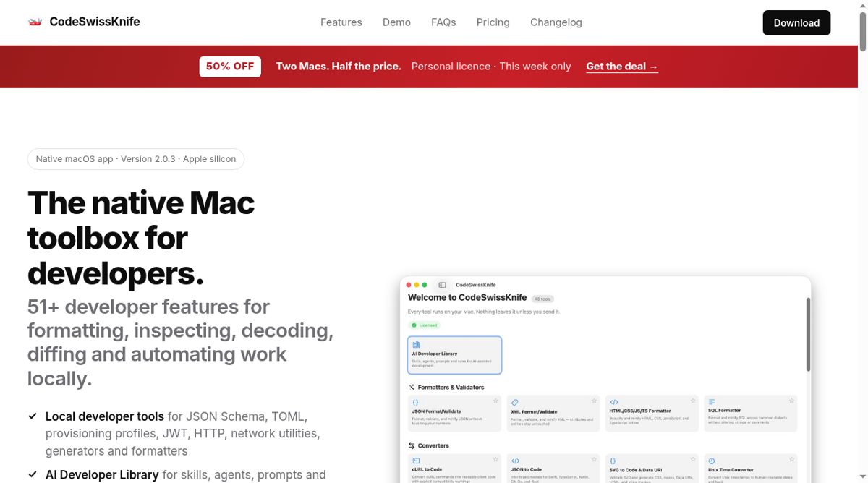Toggle favorite star on Unix Time Converter
The height and width of the screenshot is (483, 868).
[791, 458]
